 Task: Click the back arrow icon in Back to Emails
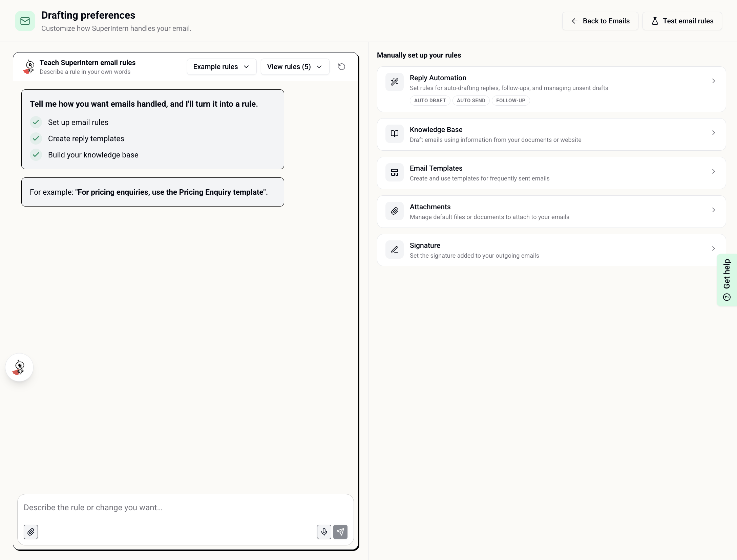pyautogui.click(x=575, y=21)
